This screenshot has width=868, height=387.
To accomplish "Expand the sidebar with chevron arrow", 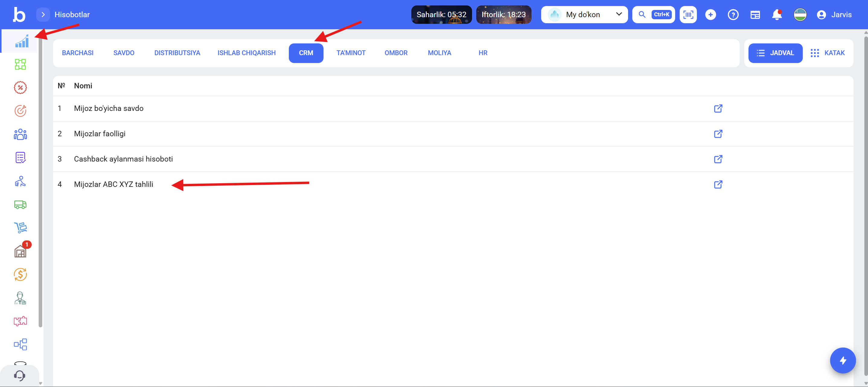I will coord(43,15).
